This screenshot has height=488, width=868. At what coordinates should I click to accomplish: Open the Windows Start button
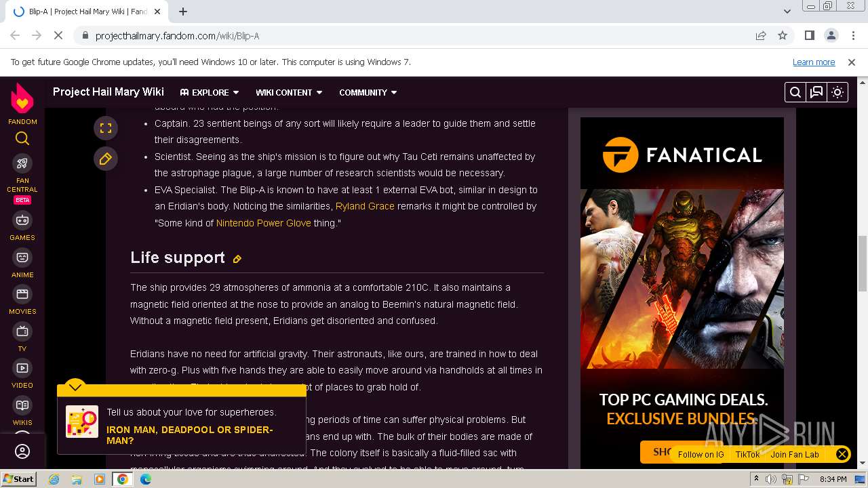pos(18,479)
